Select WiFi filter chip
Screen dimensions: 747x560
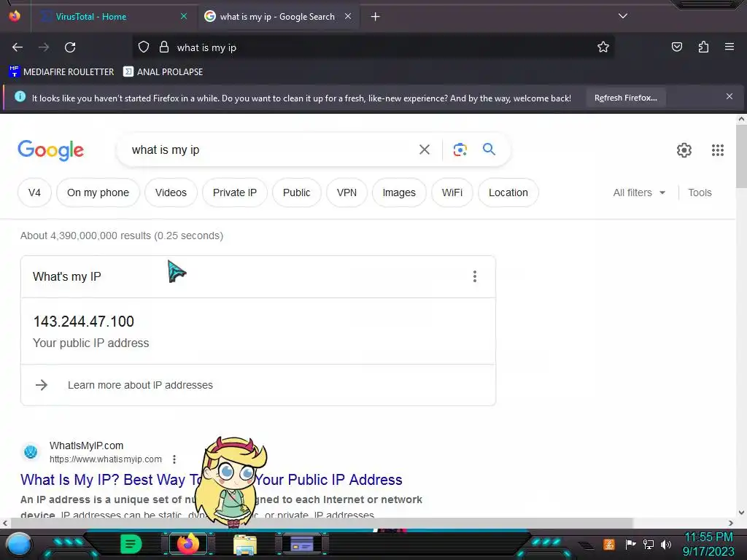coord(452,192)
